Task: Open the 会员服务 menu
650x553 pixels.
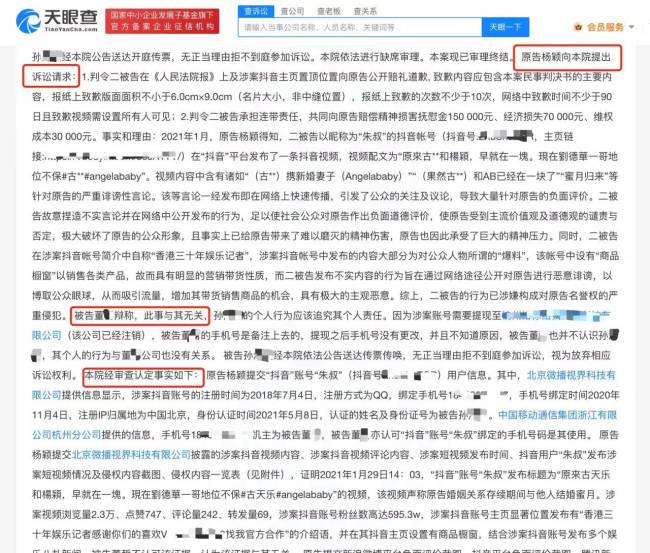Action: point(605,27)
